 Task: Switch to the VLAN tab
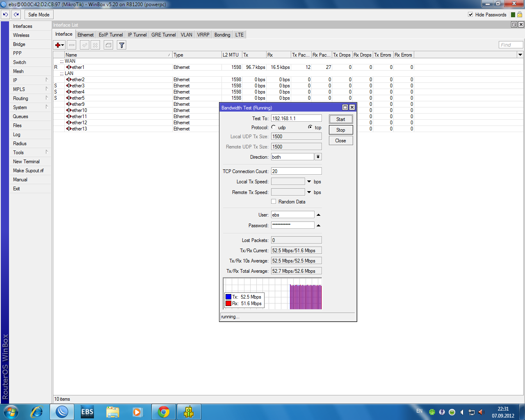[186, 35]
